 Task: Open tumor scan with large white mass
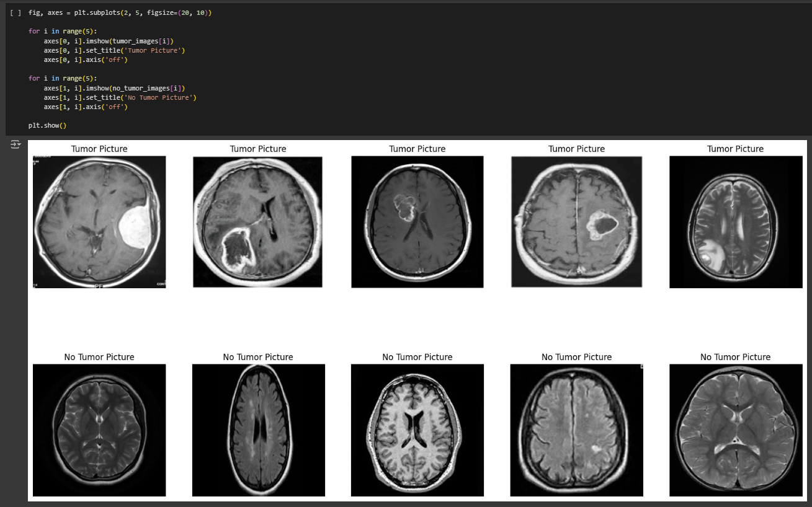coord(99,222)
